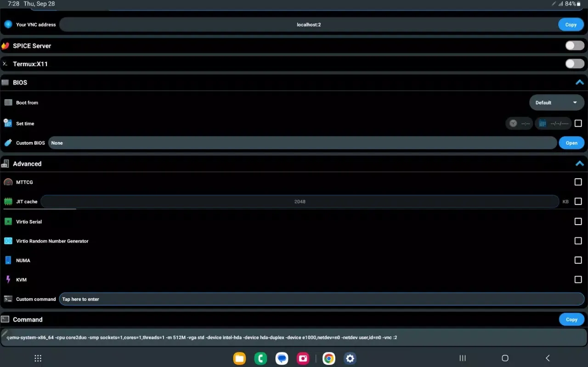Tap the Command section console icon

point(6,319)
